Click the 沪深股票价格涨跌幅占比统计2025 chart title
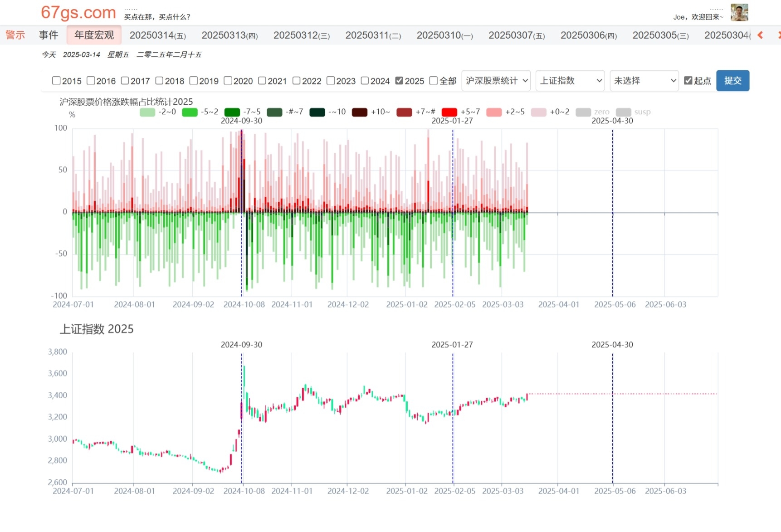This screenshot has height=532, width=781. tap(126, 102)
